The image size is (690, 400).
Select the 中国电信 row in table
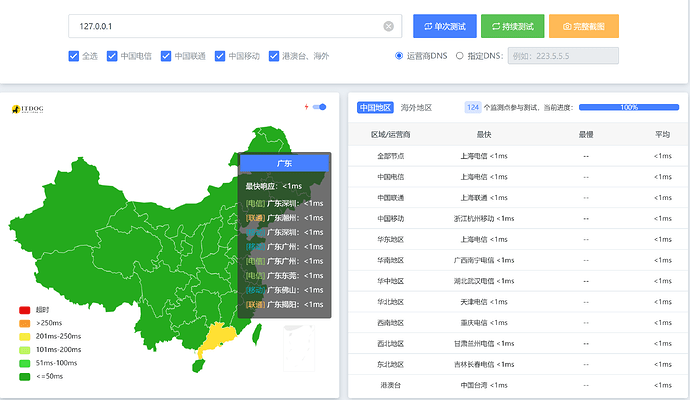pyautogui.click(x=518, y=177)
